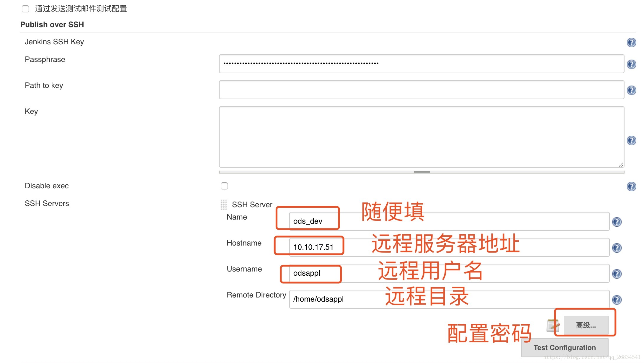
Task: Show help for Key textarea
Action: click(x=631, y=140)
